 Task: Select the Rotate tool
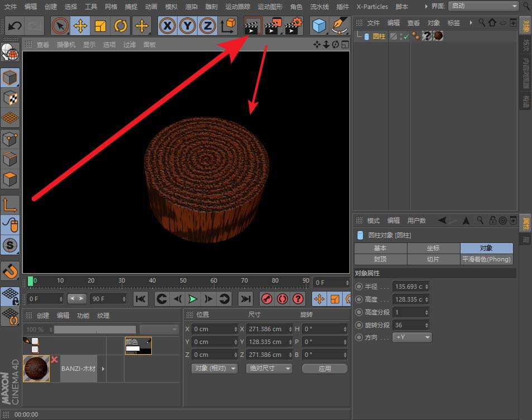[x=121, y=26]
